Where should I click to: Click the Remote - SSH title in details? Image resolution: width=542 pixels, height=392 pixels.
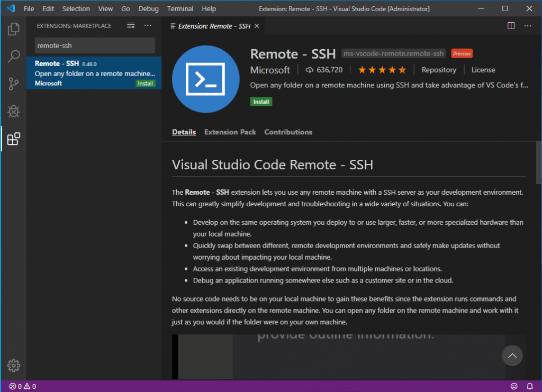(x=293, y=54)
